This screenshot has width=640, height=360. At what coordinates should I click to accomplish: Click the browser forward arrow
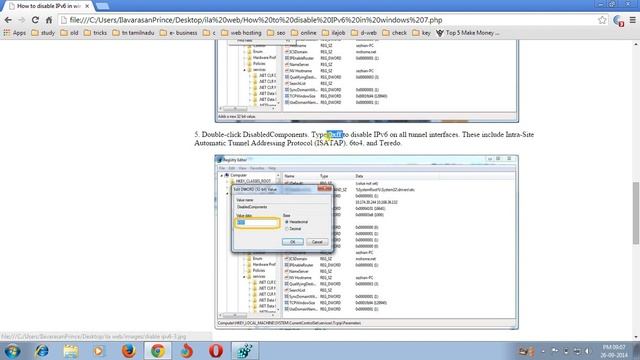22,20
